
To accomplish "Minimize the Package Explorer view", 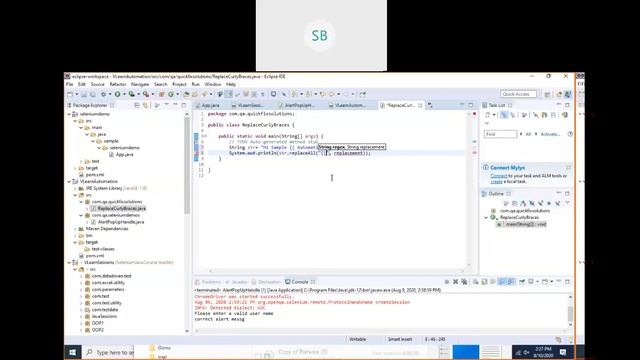I will [175, 105].
